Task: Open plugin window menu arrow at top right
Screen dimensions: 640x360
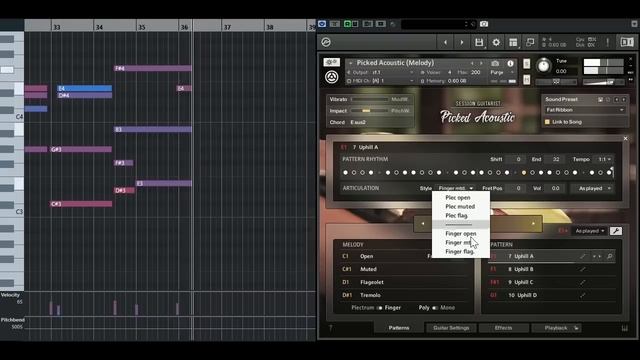Action: 634,24
